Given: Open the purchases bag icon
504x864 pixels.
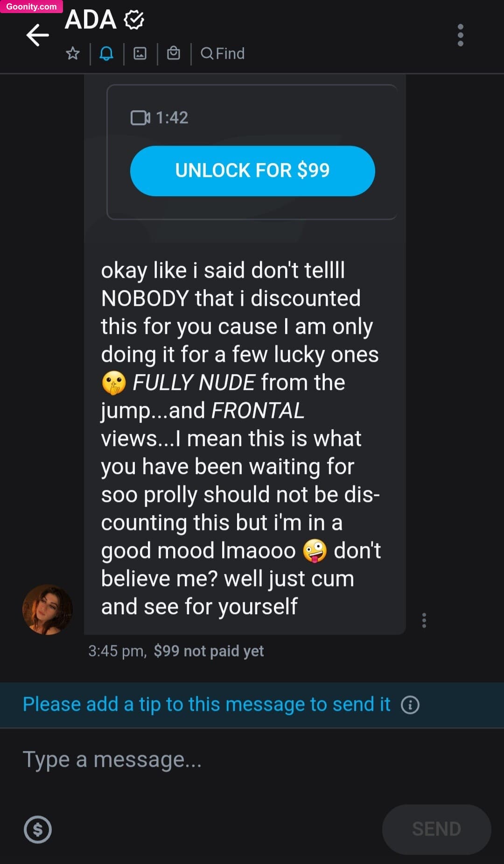Looking at the screenshot, I should pyautogui.click(x=174, y=53).
